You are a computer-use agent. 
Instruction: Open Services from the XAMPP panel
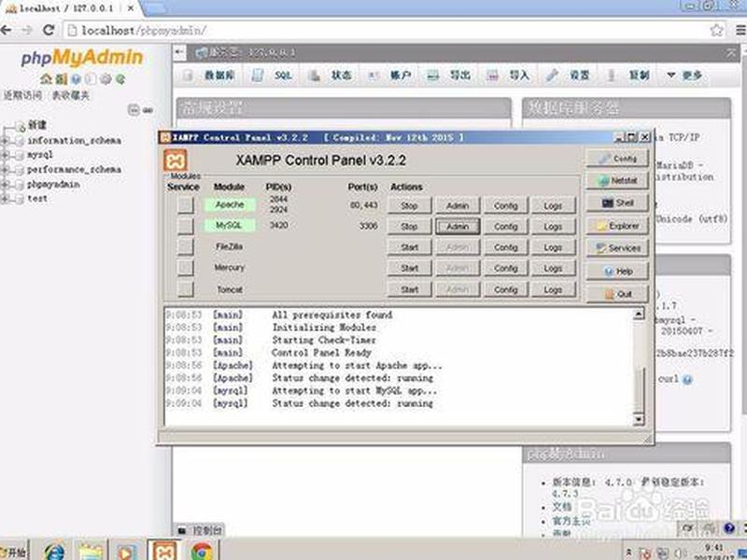coord(617,248)
